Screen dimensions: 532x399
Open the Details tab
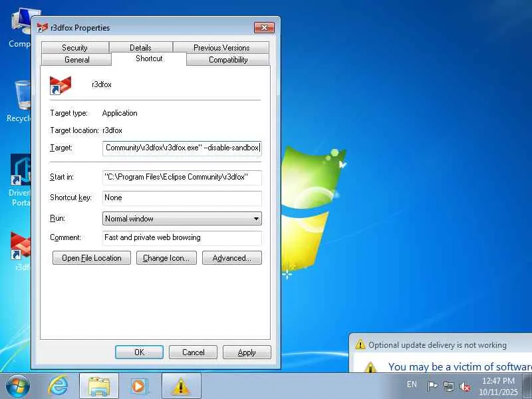[x=140, y=47]
